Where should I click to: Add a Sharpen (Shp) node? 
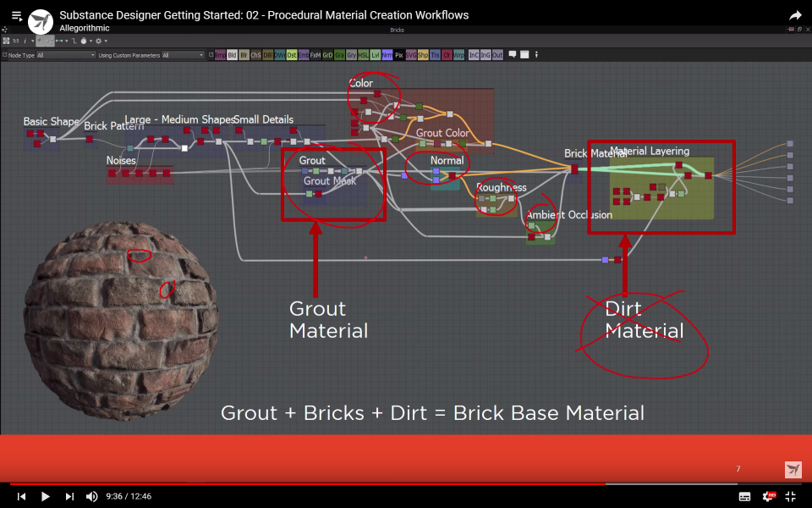click(x=423, y=55)
